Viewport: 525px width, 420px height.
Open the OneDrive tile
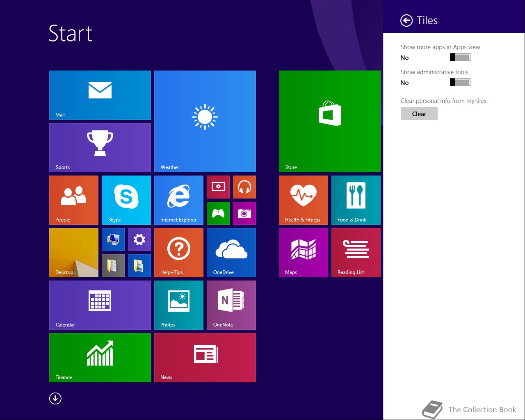tap(231, 253)
